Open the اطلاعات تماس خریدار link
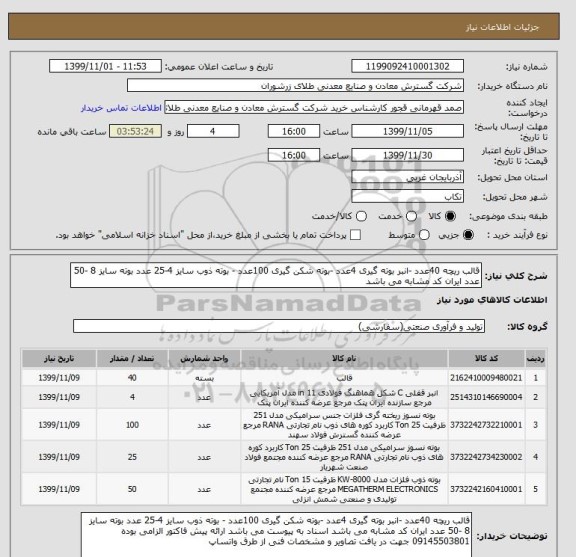Image resolution: width=576 pixels, height=557 pixels. (x=121, y=108)
